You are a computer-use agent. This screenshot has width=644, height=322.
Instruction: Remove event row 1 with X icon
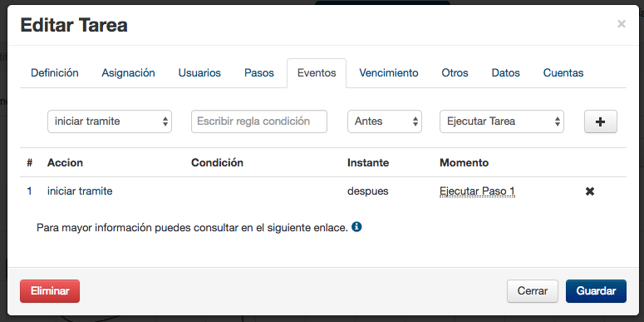pyautogui.click(x=590, y=191)
